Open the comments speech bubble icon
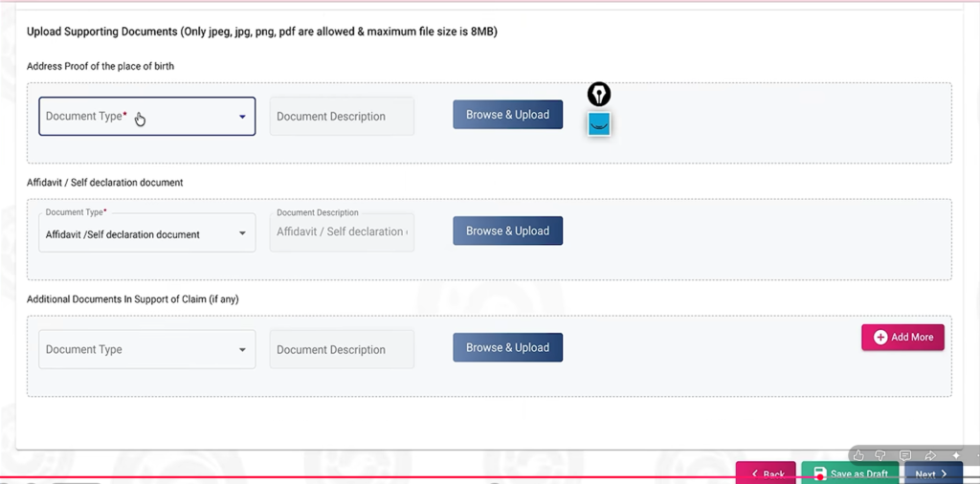This screenshot has width=980, height=484. pyautogui.click(x=905, y=455)
